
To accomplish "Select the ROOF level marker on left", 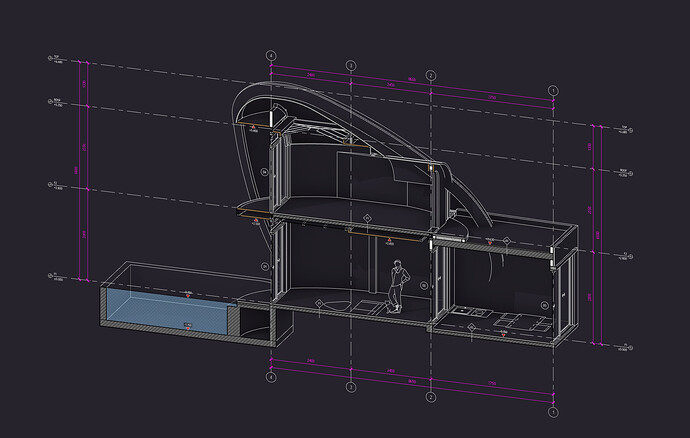I will point(53,101).
